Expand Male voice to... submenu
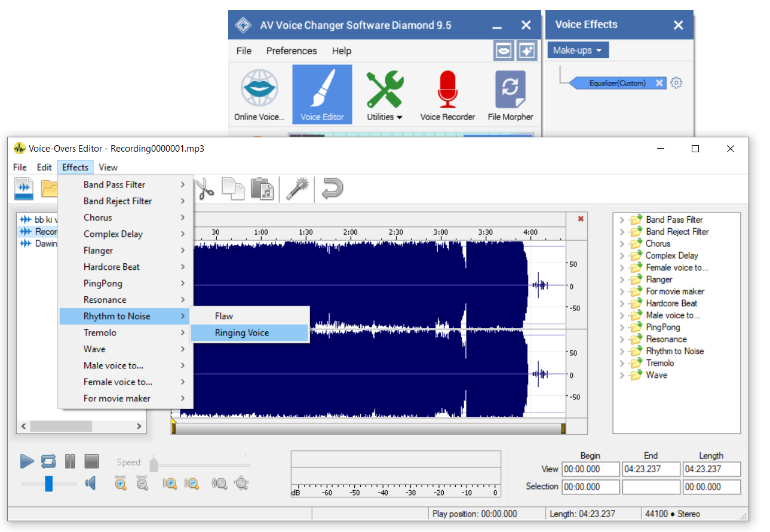Viewport: 770px width, 532px height. click(x=125, y=365)
